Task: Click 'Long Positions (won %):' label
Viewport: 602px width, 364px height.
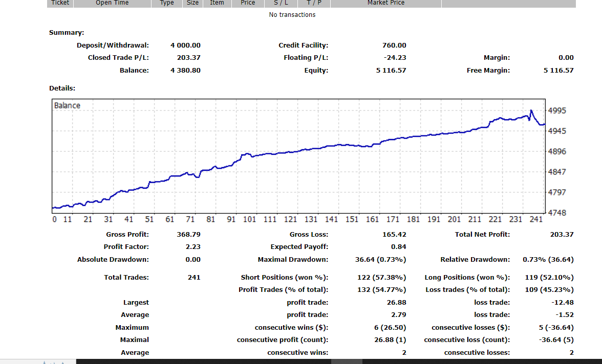Action: [467, 277]
